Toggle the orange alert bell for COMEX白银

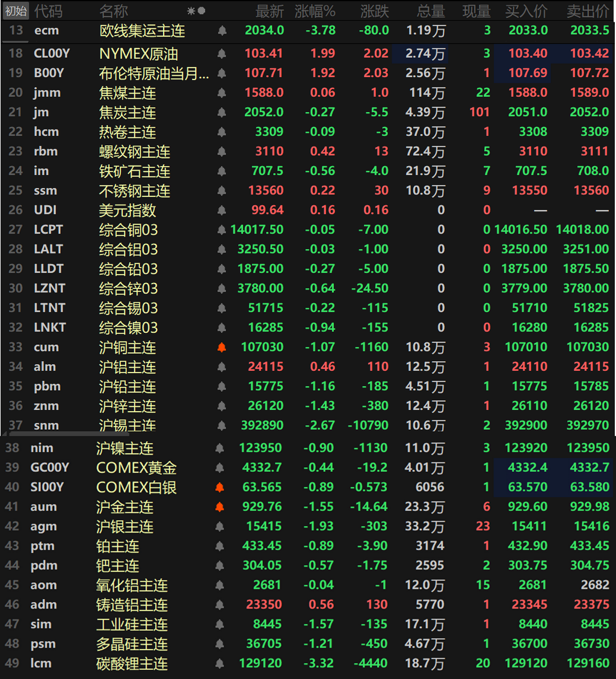pos(220,487)
